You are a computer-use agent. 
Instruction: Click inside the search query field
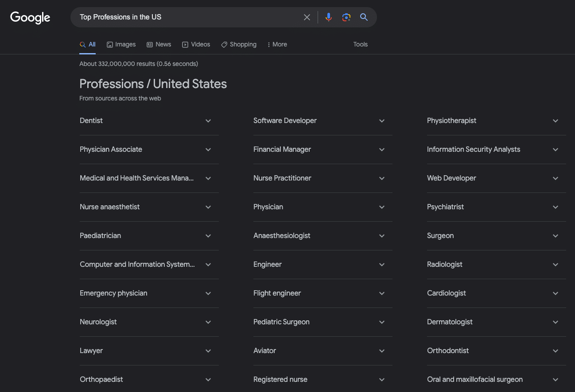click(x=186, y=17)
